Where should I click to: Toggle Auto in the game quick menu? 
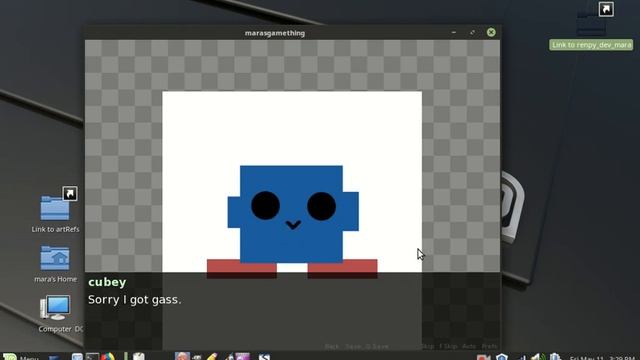pos(469,347)
